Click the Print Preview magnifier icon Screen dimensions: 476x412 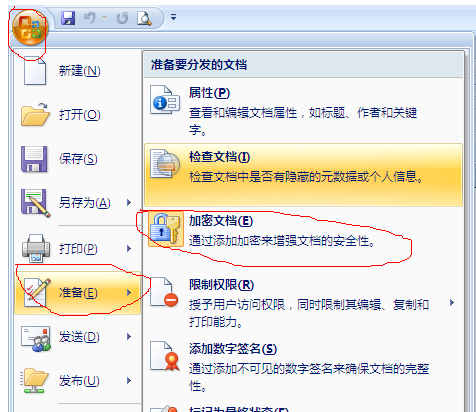pos(144,18)
